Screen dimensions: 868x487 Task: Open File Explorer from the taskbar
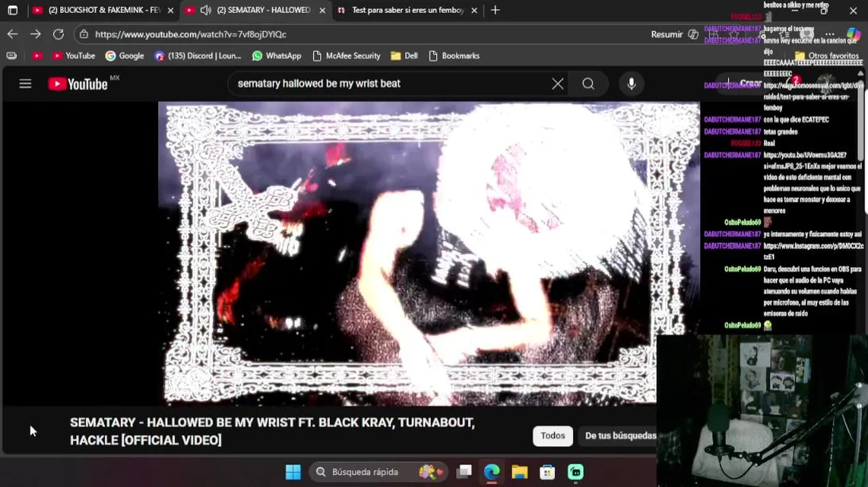[x=519, y=472]
